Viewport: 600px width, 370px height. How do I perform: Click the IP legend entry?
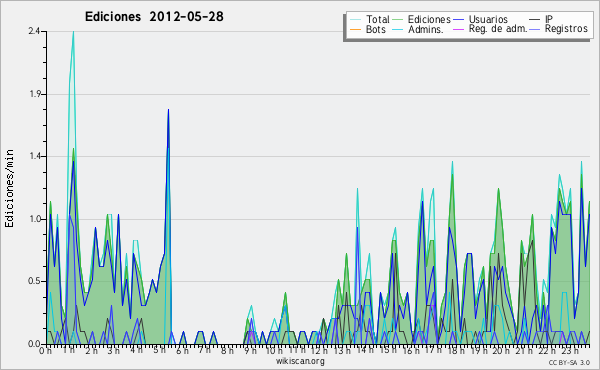click(541, 19)
